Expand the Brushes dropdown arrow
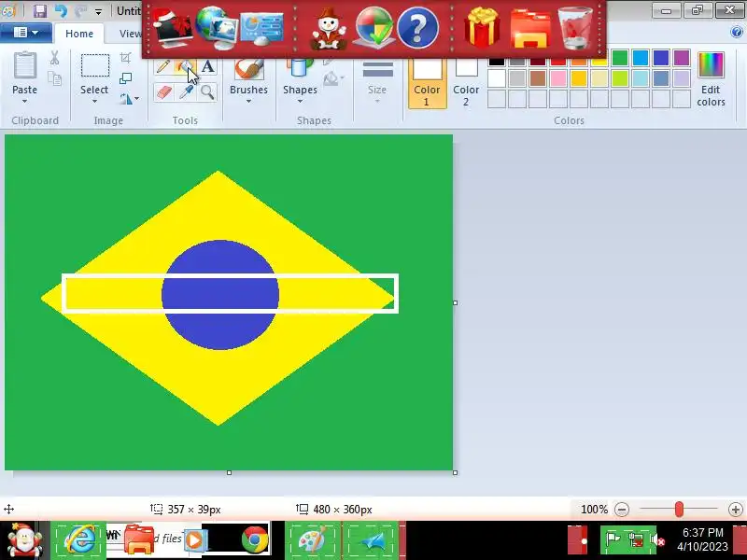The width and height of the screenshot is (747, 560). click(248, 101)
